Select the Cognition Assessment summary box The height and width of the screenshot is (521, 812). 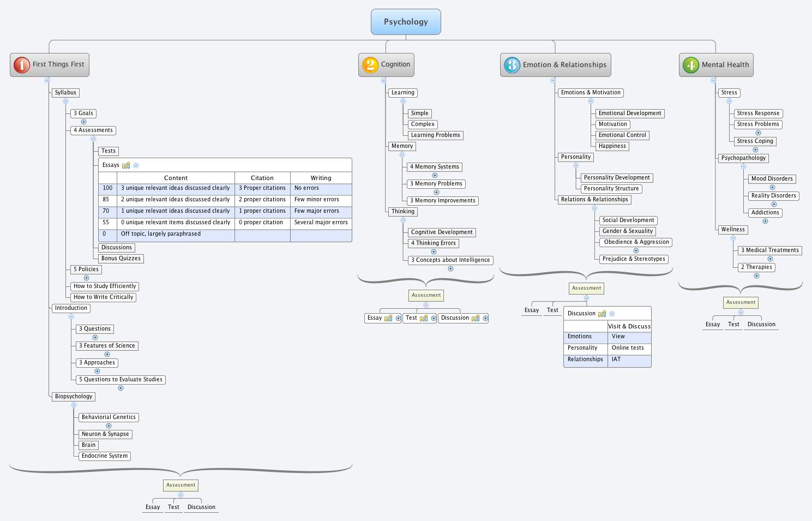tap(426, 295)
